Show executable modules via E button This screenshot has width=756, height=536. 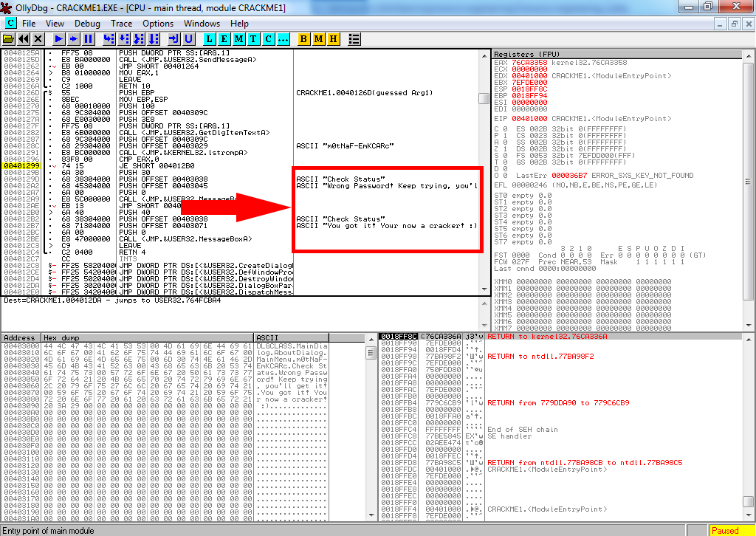(x=224, y=38)
